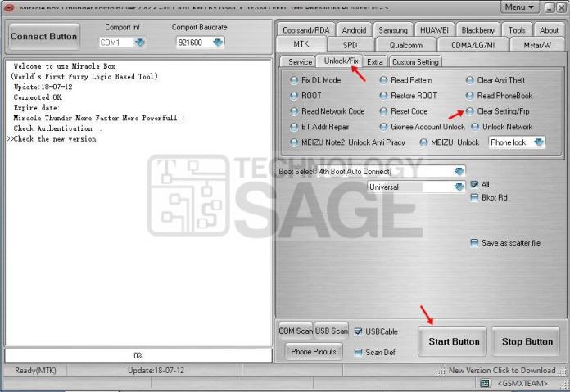
Task: Click the <GSMXTEAM> status text
Action: click(522, 383)
